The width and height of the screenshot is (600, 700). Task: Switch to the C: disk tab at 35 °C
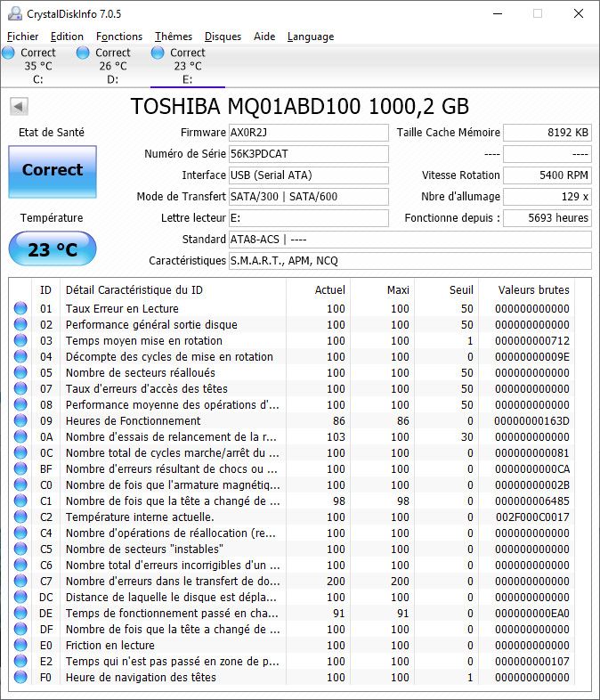(x=38, y=66)
